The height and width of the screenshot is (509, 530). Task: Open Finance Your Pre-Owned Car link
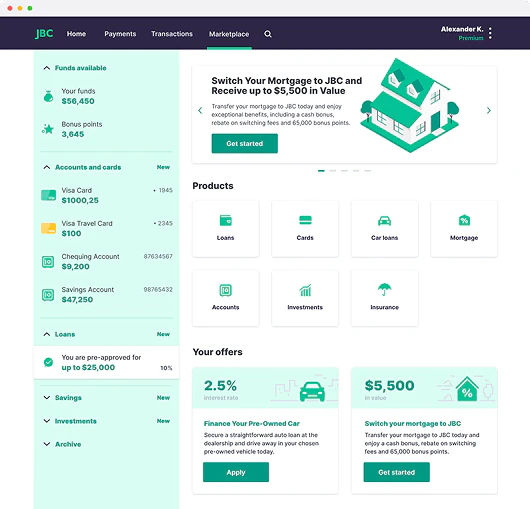(251, 423)
